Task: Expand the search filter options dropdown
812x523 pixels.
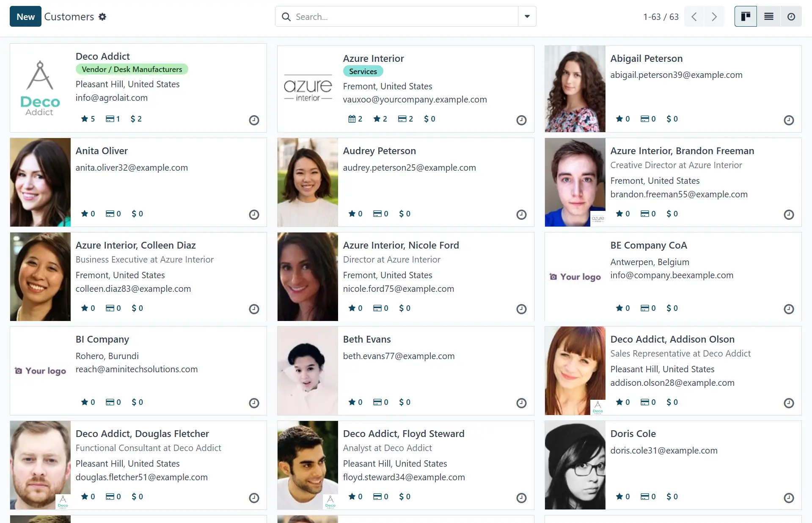Action: 527,17
